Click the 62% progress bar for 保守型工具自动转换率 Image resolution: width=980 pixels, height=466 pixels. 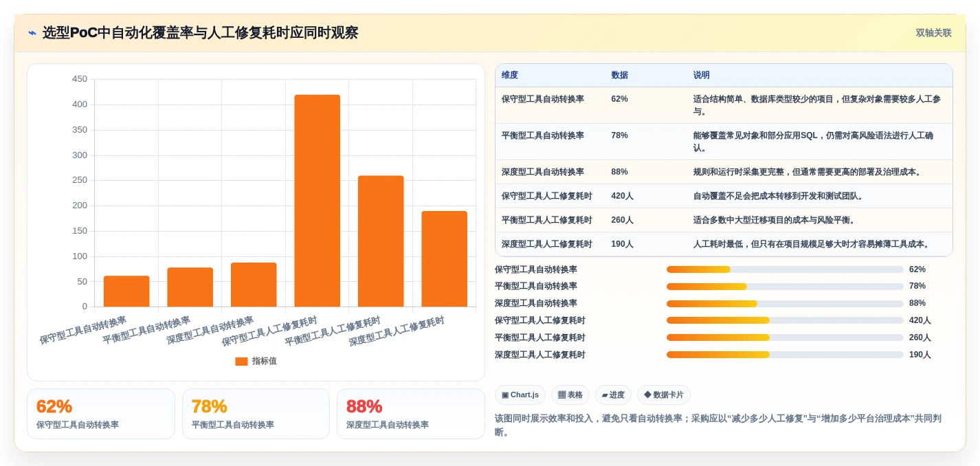tap(785, 269)
